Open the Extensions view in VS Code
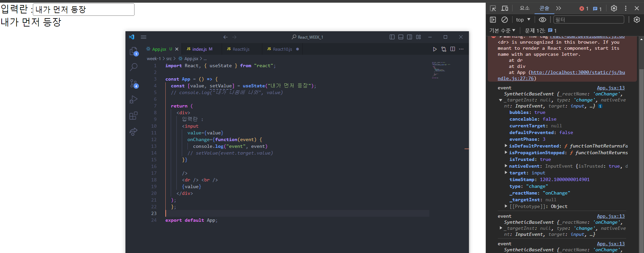Screen dimensions: 644x253 [x=133, y=116]
